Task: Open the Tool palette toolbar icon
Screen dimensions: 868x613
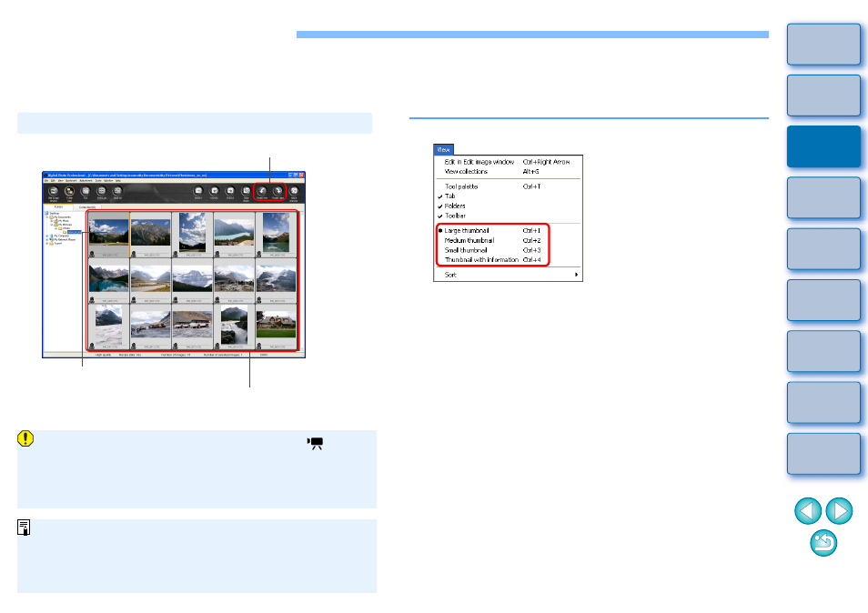Action: [x=86, y=191]
